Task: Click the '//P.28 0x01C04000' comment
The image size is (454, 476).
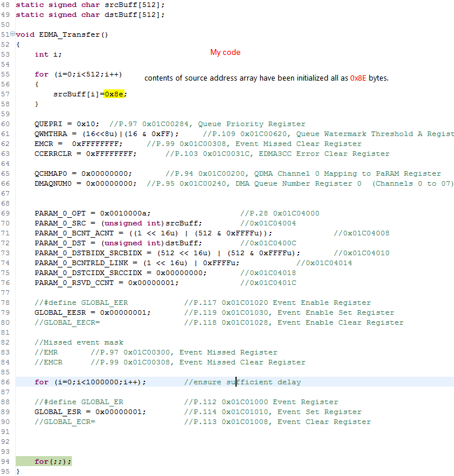Action: pos(280,213)
